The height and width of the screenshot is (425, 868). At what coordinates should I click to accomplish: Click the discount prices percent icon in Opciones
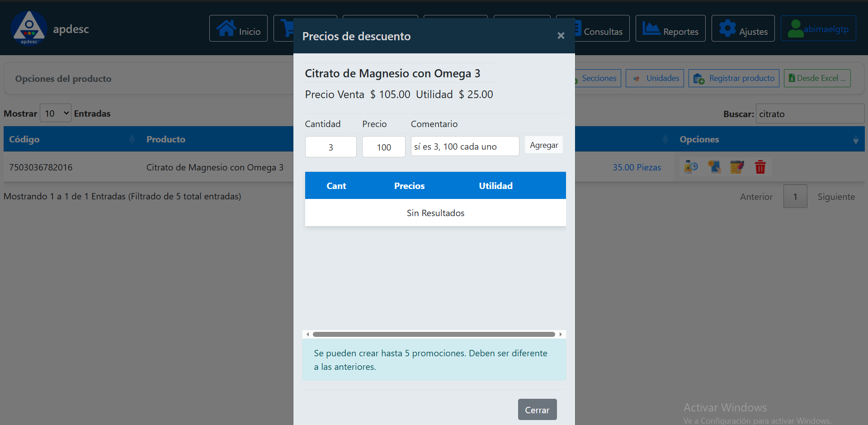click(x=714, y=167)
